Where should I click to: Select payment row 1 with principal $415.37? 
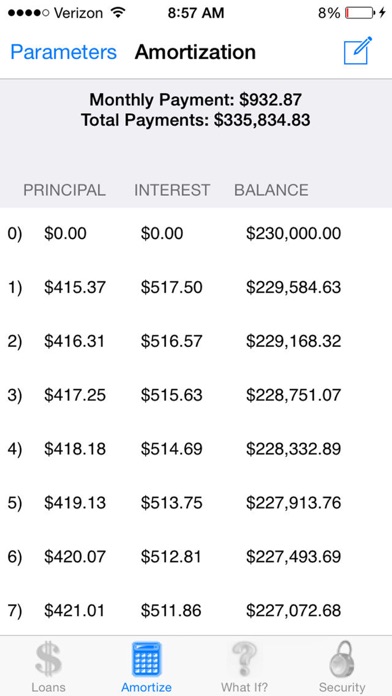(196, 287)
